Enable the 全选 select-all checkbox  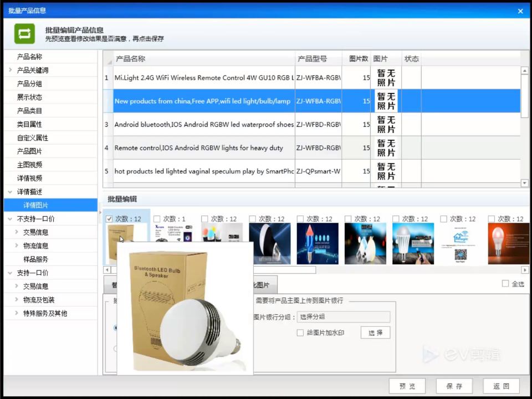[x=505, y=283]
